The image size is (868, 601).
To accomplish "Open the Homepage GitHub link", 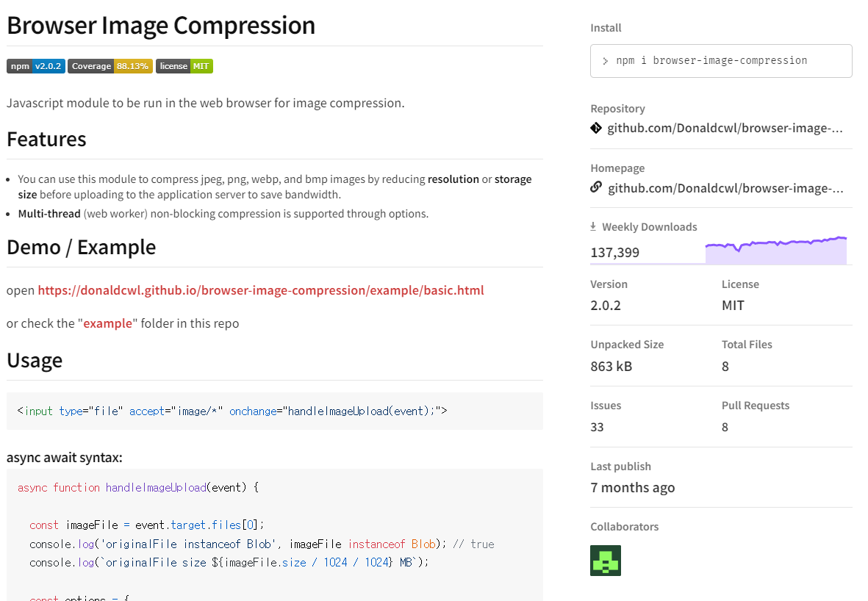I will [725, 189].
